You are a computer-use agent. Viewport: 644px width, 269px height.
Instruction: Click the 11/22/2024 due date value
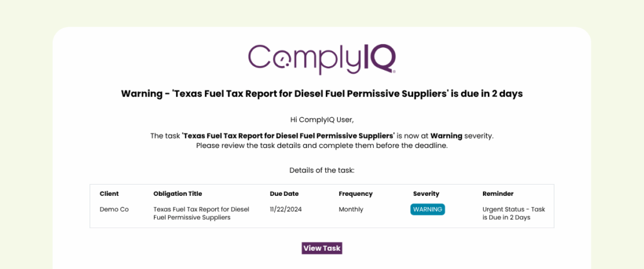coord(286,209)
